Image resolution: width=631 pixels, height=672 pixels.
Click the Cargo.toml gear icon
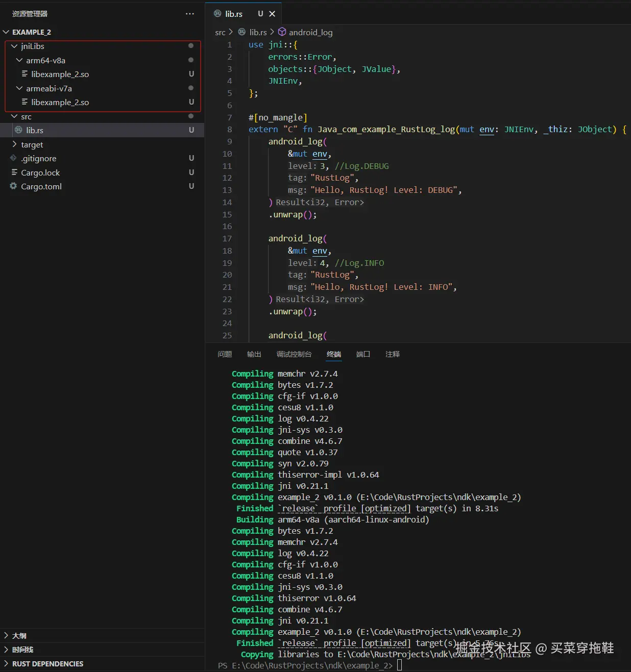tap(13, 186)
